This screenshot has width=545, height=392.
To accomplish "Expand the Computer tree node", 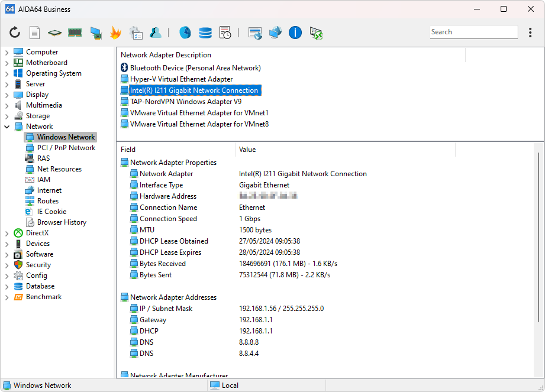I will coord(7,52).
